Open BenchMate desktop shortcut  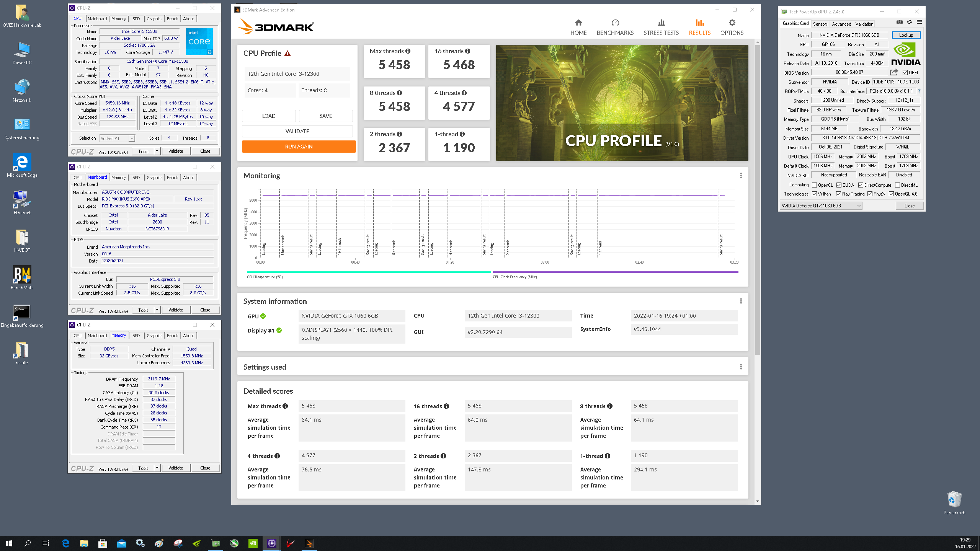pos(22,278)
